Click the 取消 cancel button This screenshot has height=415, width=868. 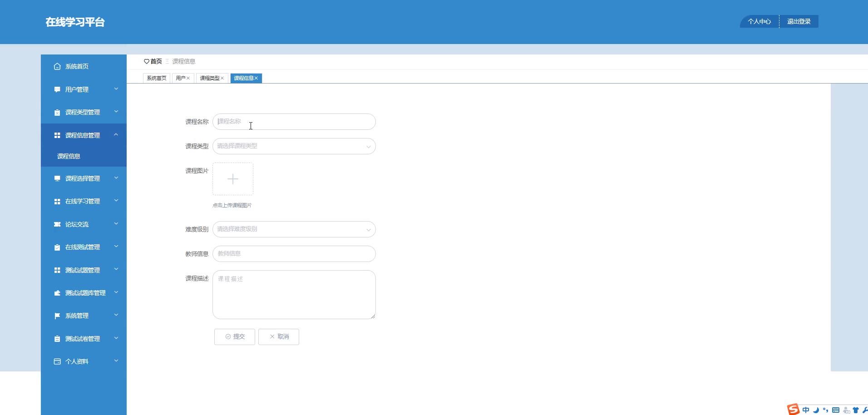coord(279,337)
